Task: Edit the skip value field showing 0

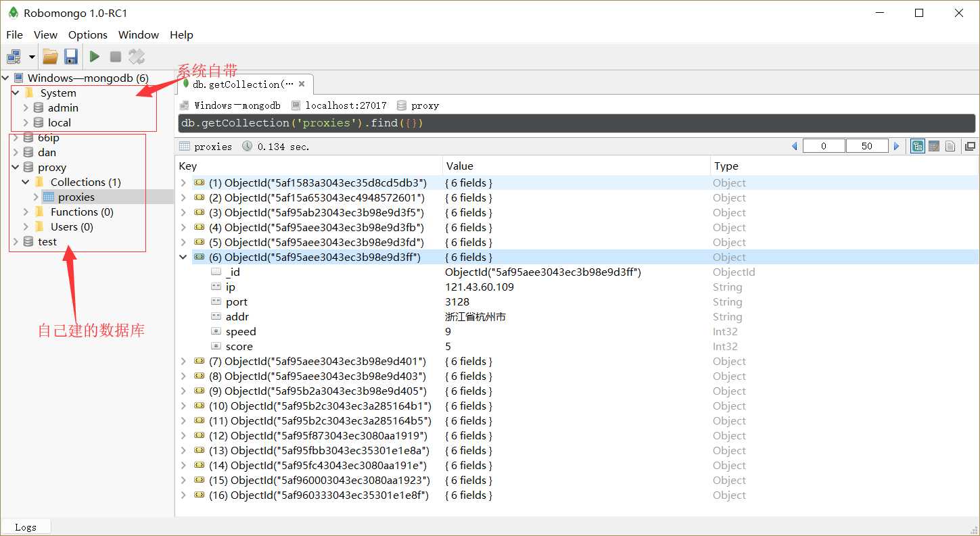Action: [824, 146]
